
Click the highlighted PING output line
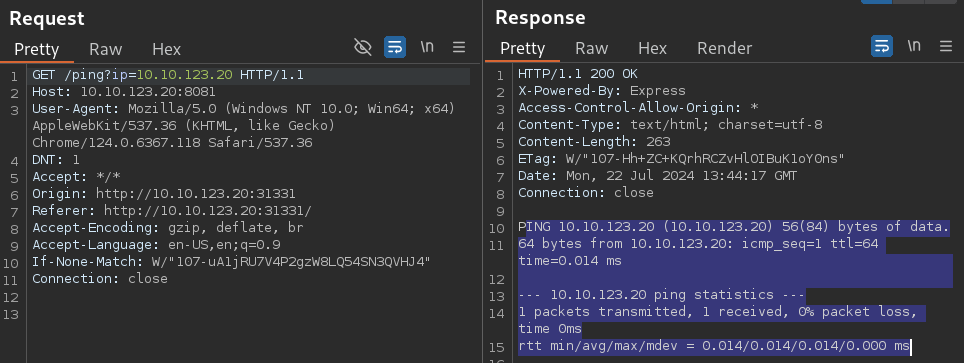click(x=733, y=228)
